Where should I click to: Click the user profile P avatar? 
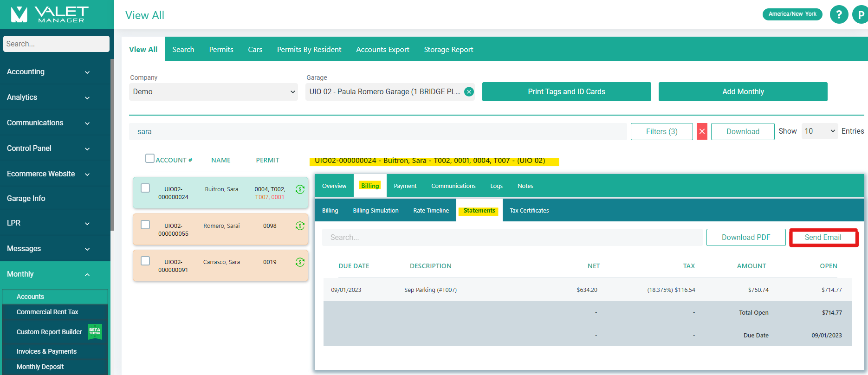tap(860, 14)
